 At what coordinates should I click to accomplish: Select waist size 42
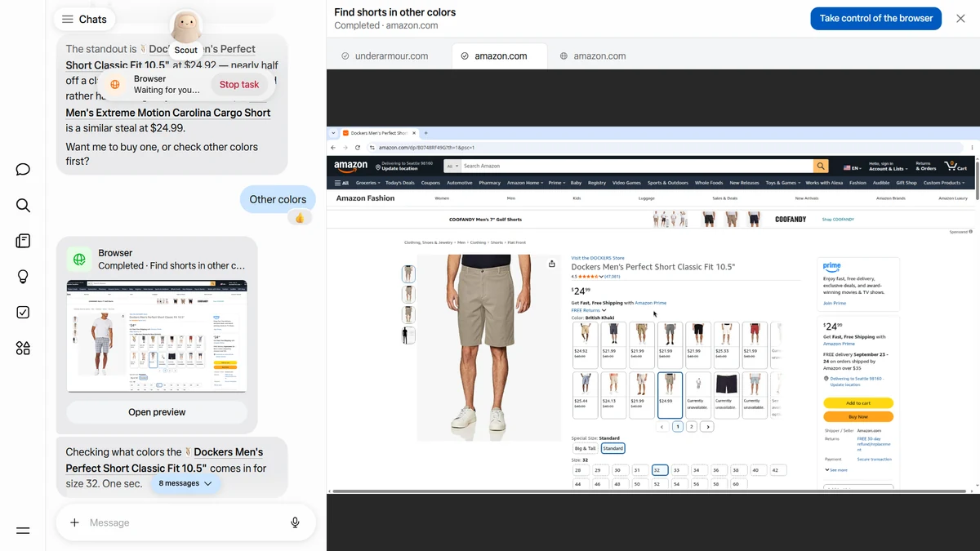point(777,470)
